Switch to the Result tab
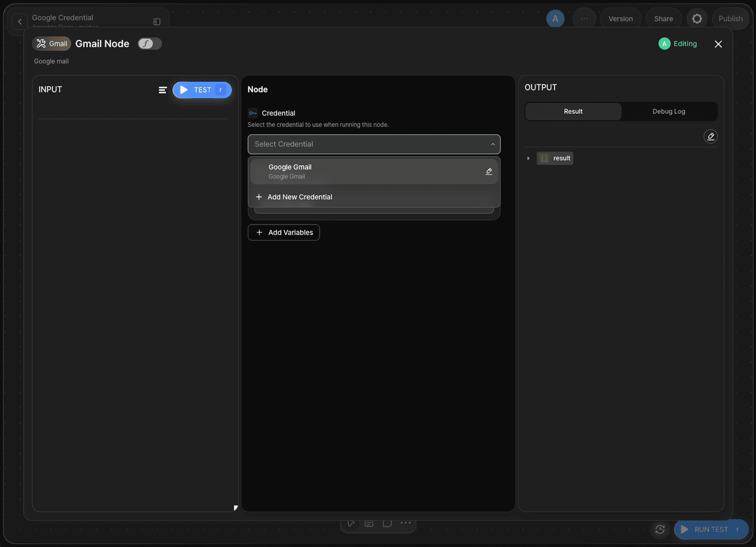The image size is (756, 547). [x=573, y=111]
